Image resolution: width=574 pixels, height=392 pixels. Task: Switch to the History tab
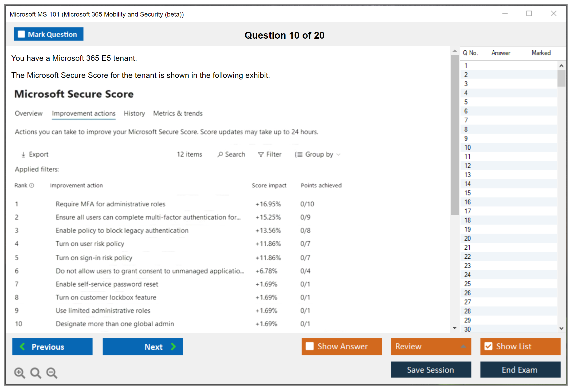coord(134,113)
